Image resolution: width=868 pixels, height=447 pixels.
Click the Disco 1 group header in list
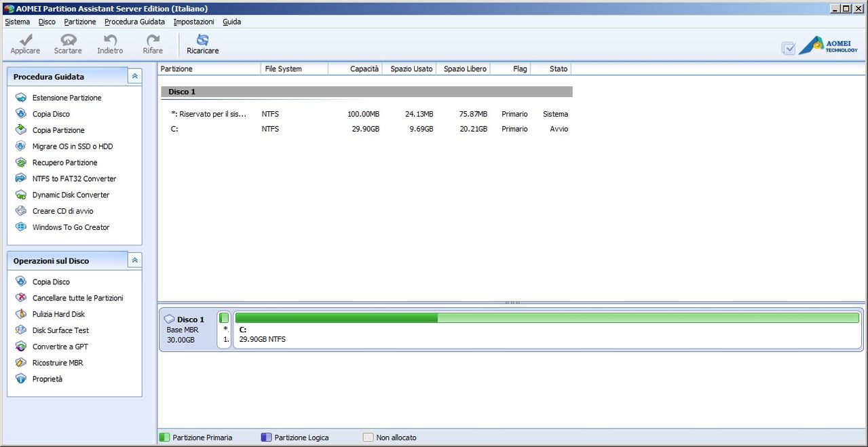click(366, 92)
